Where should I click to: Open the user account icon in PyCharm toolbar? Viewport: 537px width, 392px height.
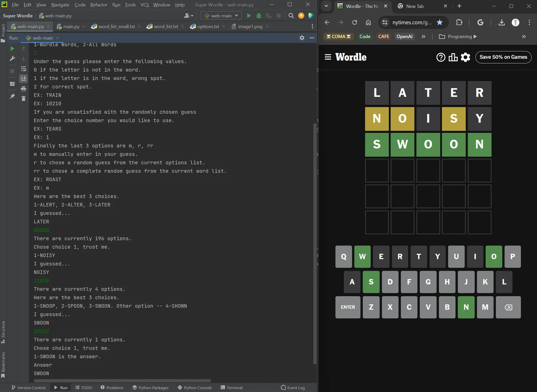coord(189,16)
